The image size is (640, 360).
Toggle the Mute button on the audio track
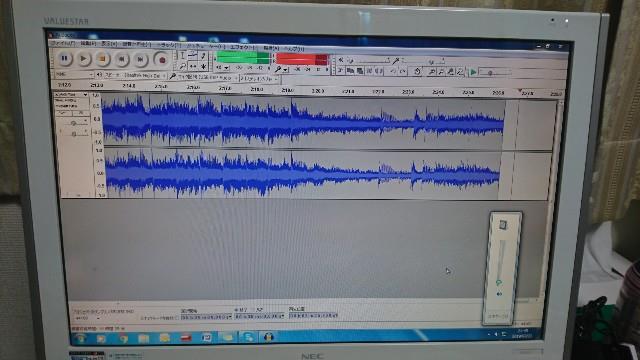[x=64, y=112]
